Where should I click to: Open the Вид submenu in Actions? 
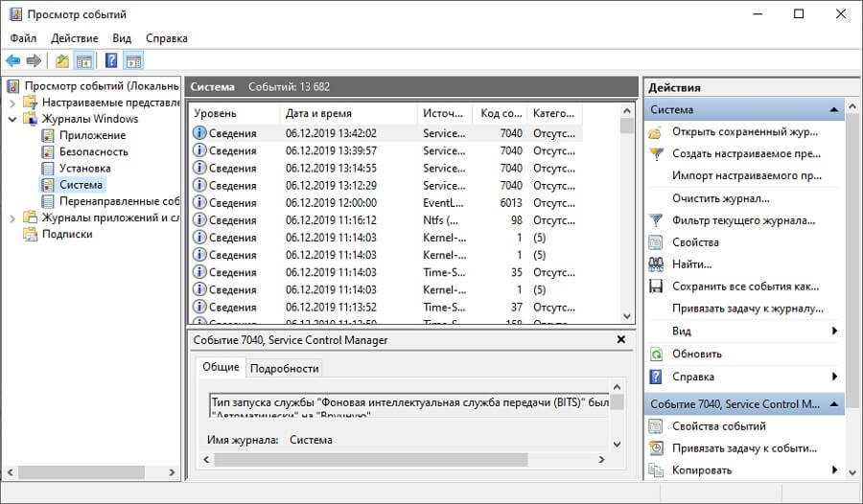tap(834, 331)
